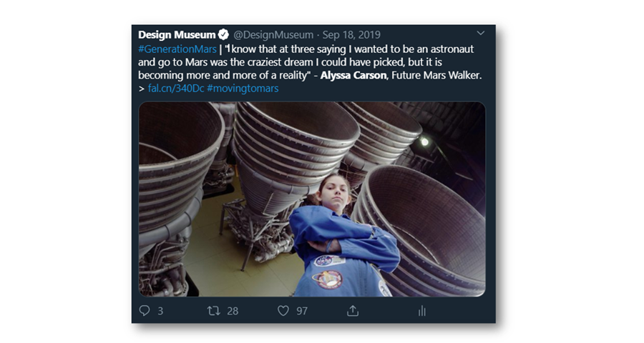Click the reply speech bubble icon
This screenshot has height=343, width=644.
tap(145, 311)
